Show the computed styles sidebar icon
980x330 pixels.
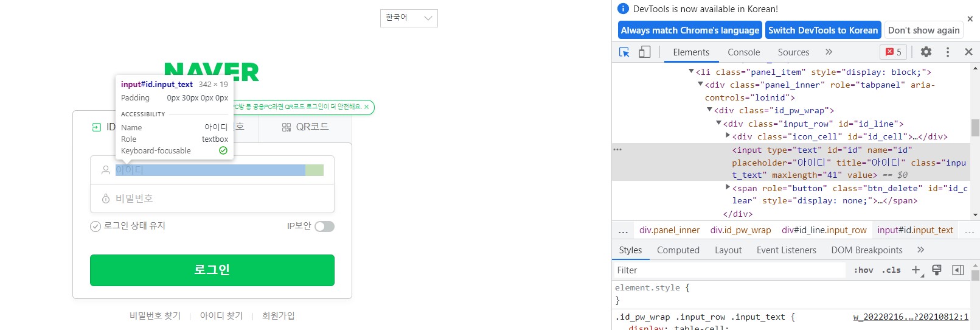click(958, 270)
